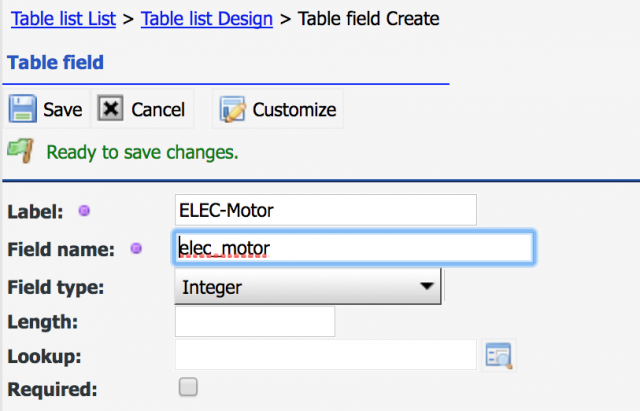Click the purple dot next to Label

click(x=84, y=211)
